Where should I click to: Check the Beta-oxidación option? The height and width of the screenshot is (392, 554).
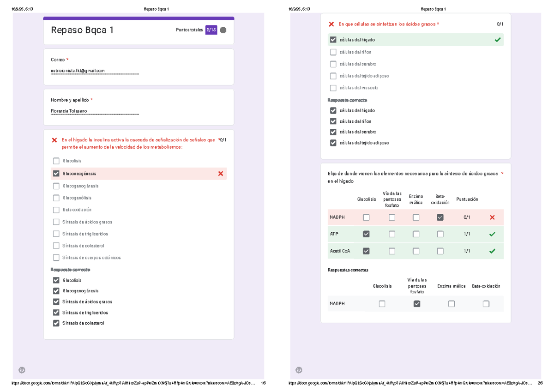point(56,210)
